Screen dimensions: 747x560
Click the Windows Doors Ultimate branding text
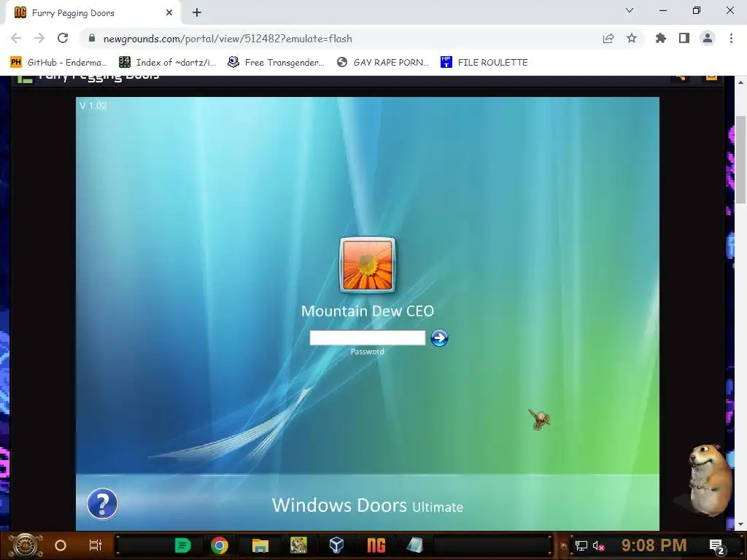click(368, 505)
